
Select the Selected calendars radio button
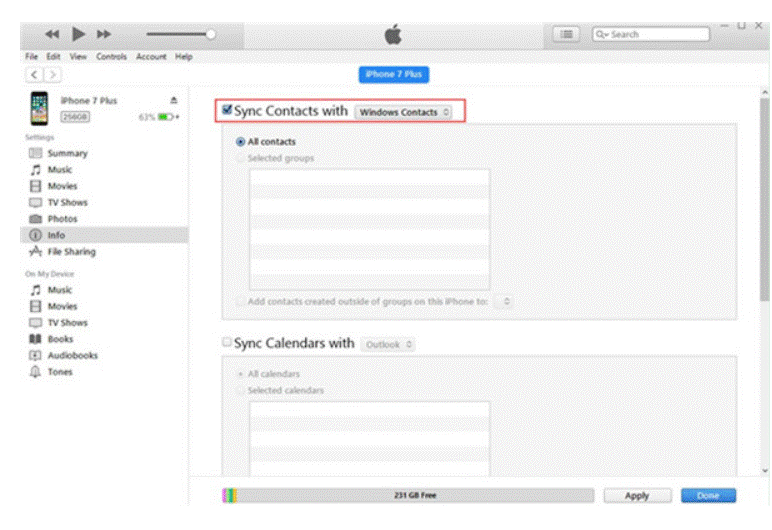pos(240,390)
